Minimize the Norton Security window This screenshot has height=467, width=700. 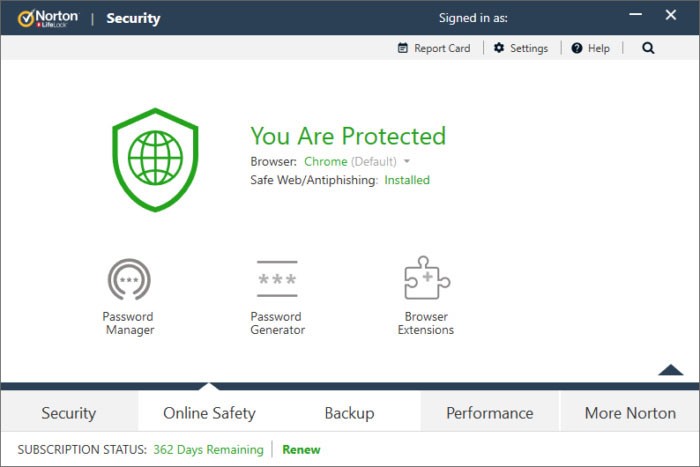635,17
